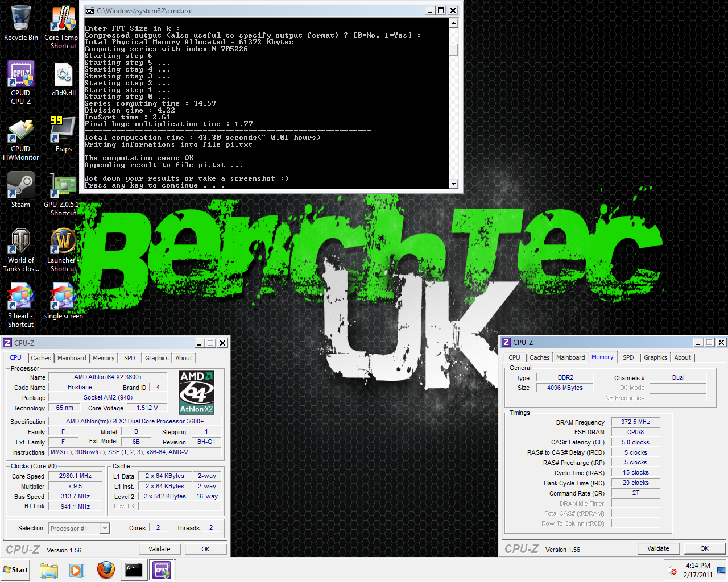Screen dimensions: 728x582
Task: Click the memory Type value DDR2
Action: [x=565, y=377]
